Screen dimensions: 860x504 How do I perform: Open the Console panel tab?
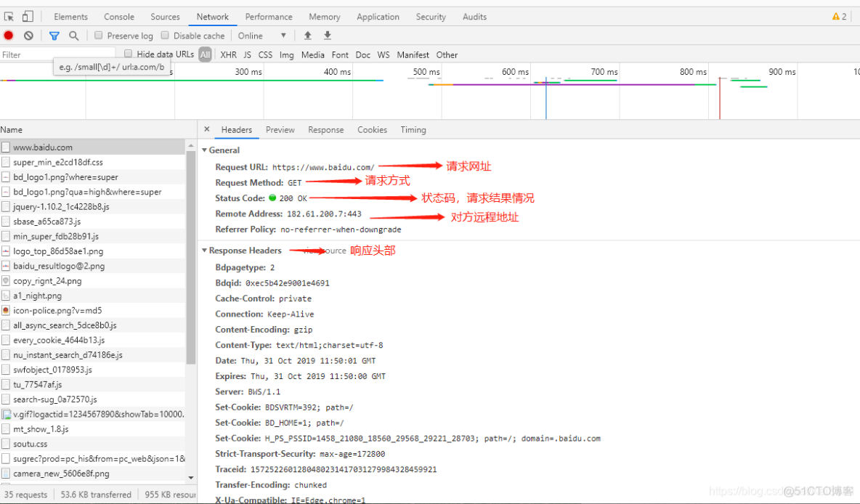[x=119, y=17]
